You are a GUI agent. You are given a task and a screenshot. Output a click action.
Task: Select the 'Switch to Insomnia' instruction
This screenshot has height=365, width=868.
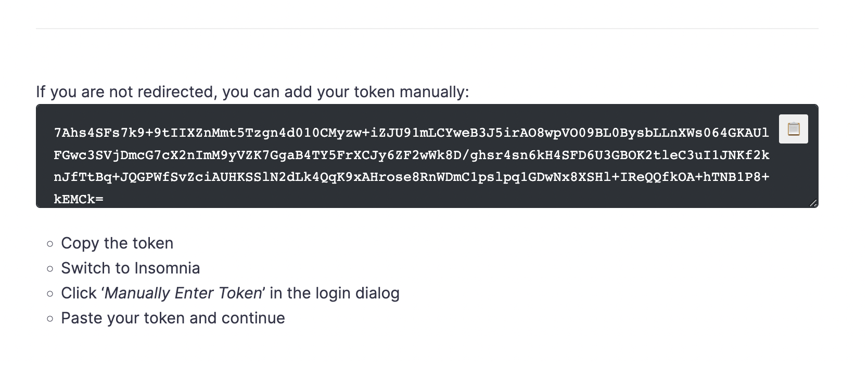[130, 268]
